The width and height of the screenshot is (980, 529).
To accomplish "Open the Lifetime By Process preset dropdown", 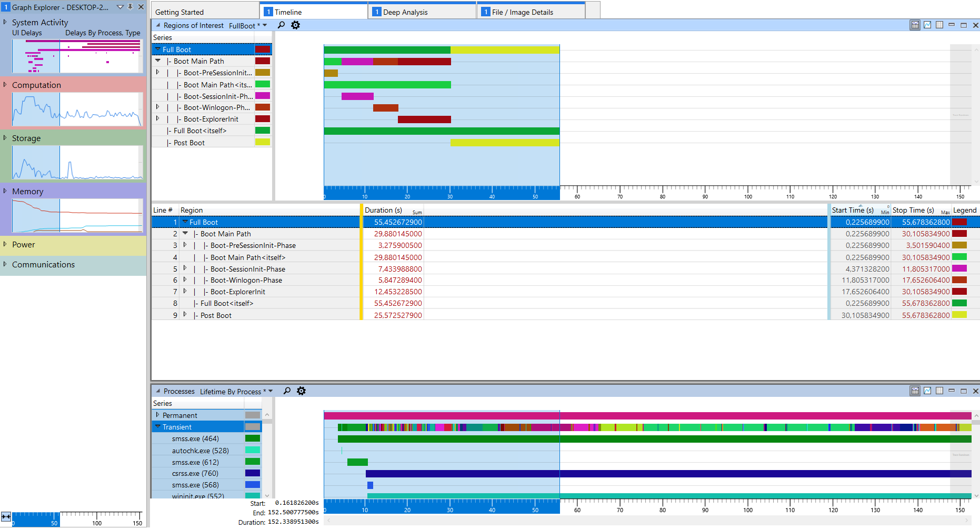I will pyautogui.click(x=271, y=391).
